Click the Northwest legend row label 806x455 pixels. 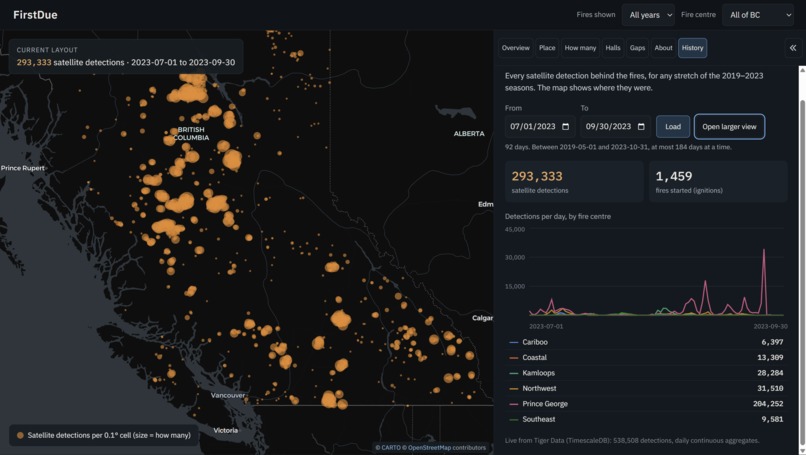point(539,389)
